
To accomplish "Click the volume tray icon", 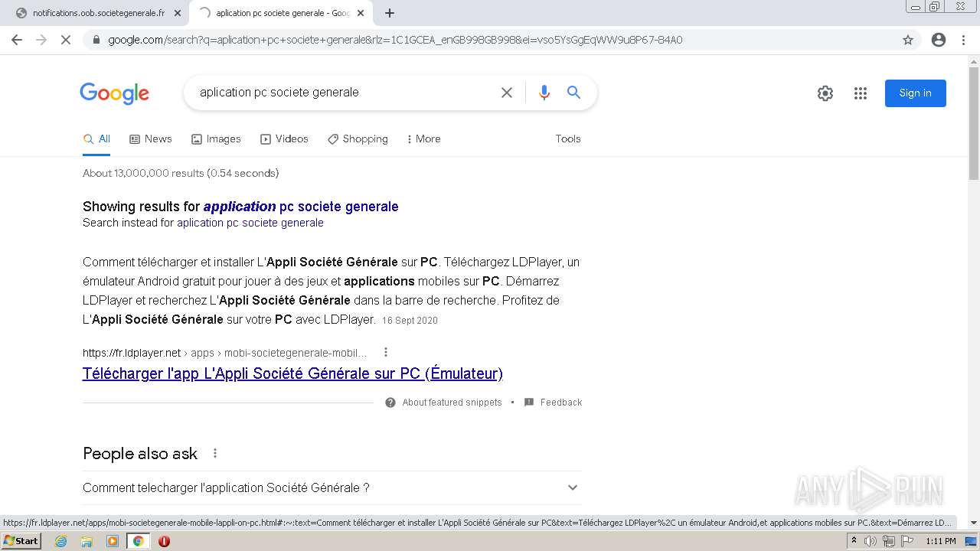I will click(871, 541).
